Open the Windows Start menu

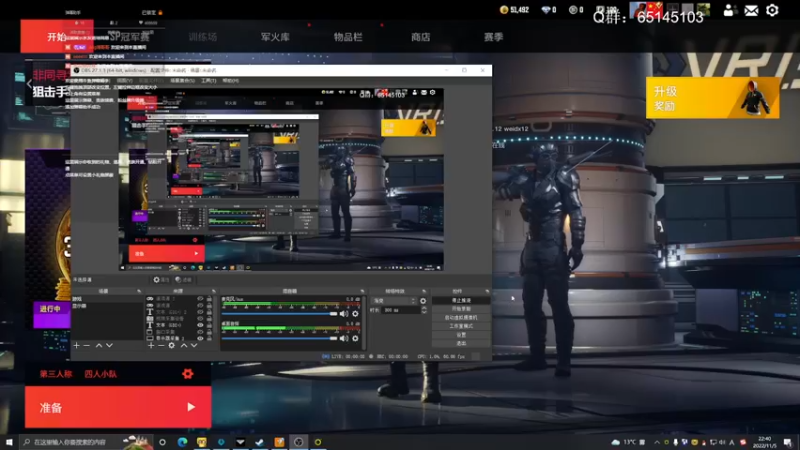click(9, 442)
